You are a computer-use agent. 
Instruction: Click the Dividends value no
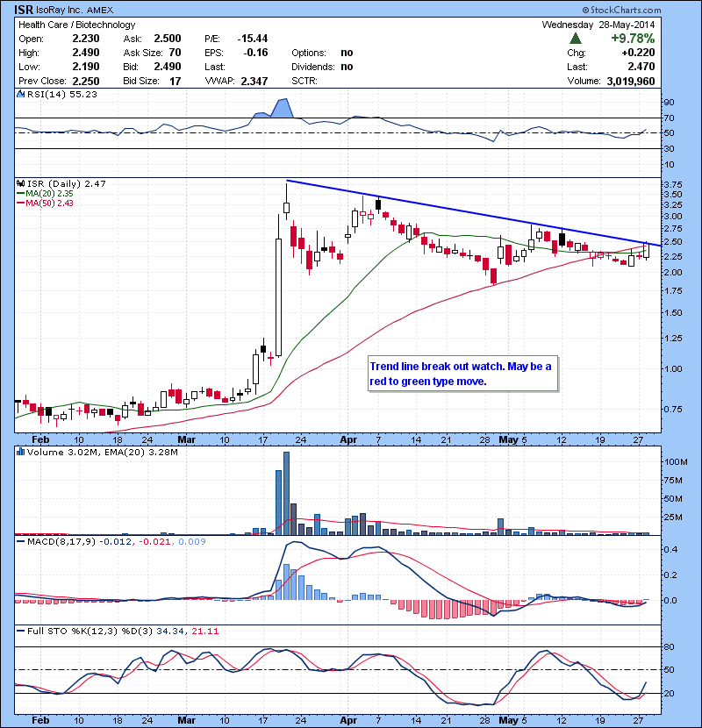347,67
